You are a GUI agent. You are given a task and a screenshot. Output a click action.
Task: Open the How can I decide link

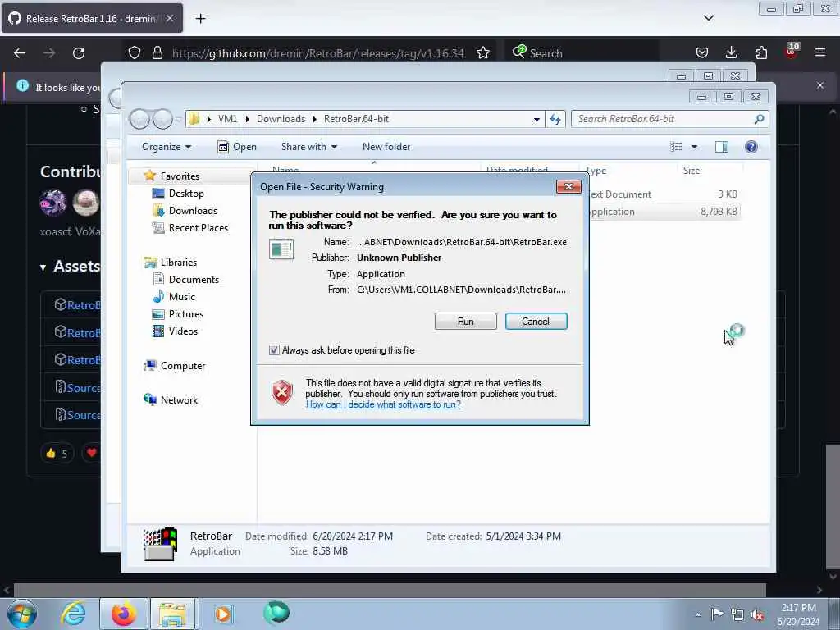tap(383, 404)
